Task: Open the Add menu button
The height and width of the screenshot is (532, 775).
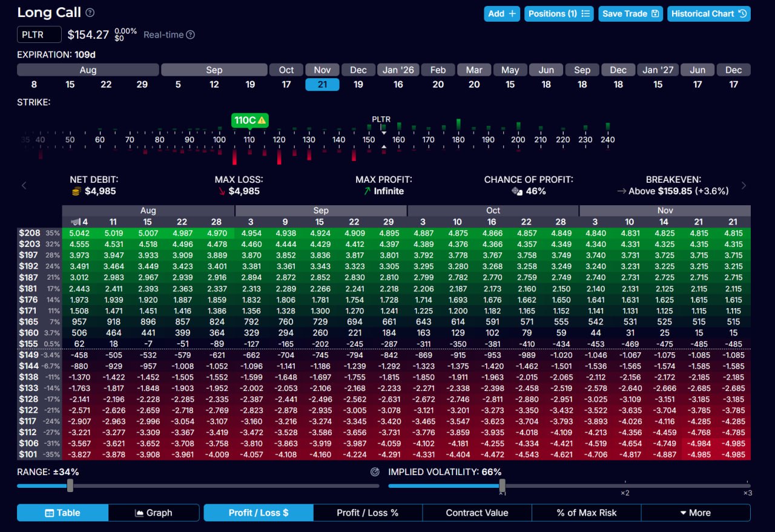Action: coord(501,13)
